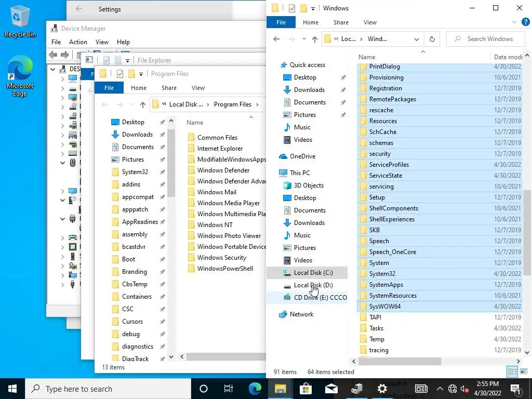This screenshot has height=399, width=532.
Task: Select OneDrive in navigation pane
Action: (x=302, y=156)
